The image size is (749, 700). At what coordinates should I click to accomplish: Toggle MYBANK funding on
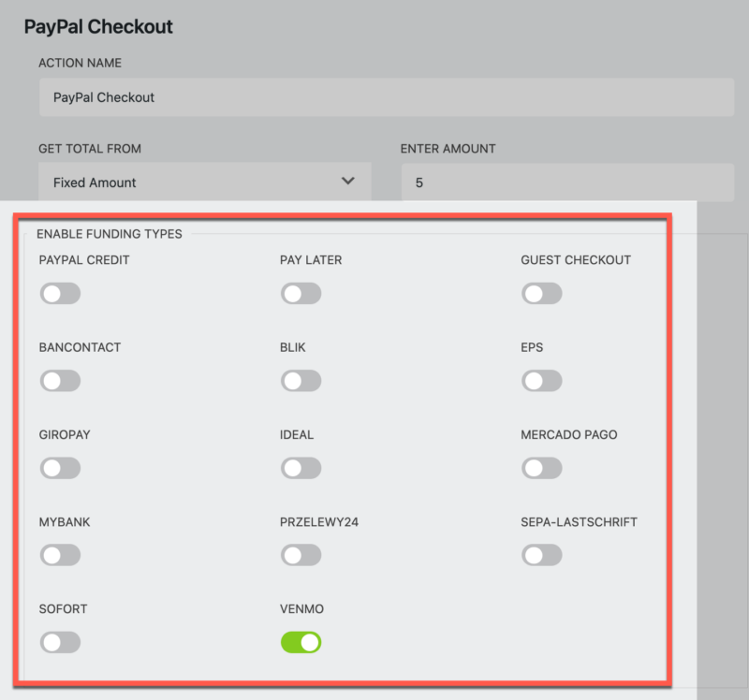click(60, 554)
